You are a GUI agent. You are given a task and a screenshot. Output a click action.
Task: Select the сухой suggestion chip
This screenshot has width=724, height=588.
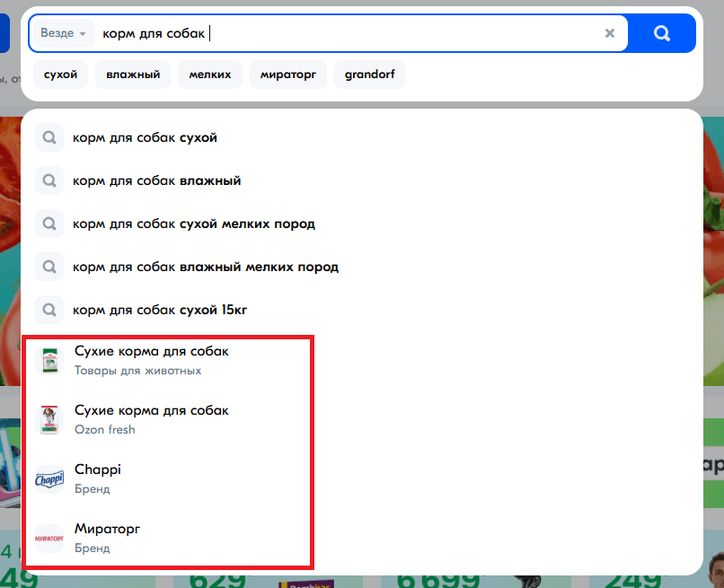pos(60,75)
